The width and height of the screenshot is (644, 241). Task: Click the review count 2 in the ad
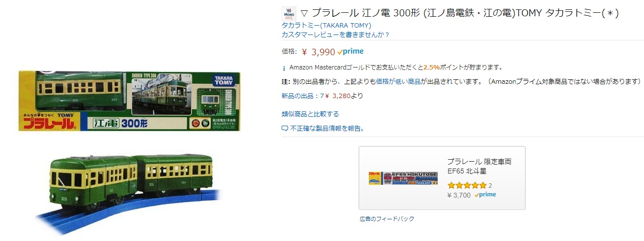pyautogui.click(x=490, y=186)
